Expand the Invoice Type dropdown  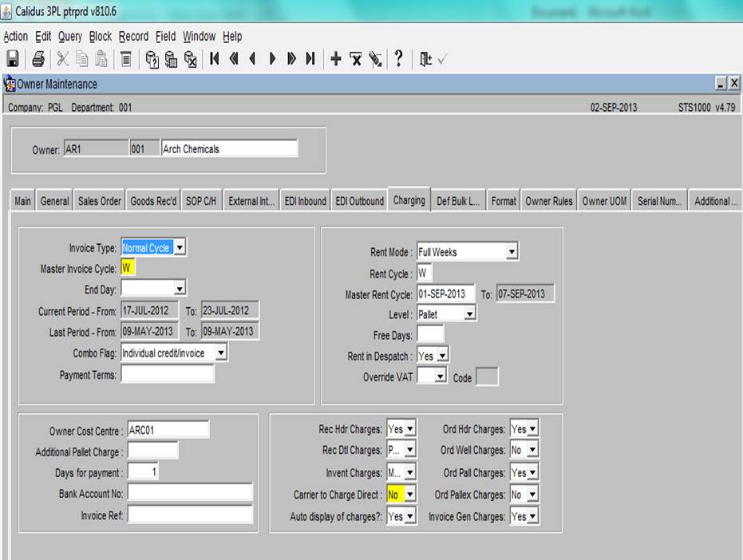[x=180, y=247]
